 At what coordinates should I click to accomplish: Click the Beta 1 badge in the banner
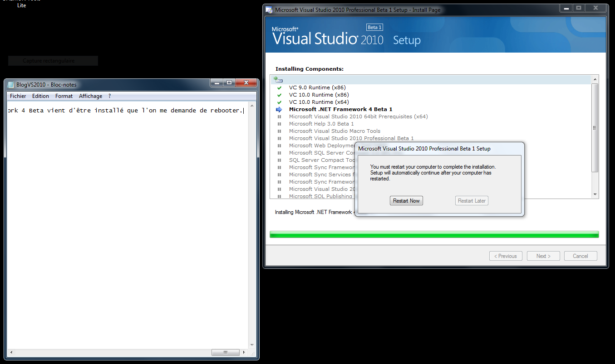tap(375, 27)
